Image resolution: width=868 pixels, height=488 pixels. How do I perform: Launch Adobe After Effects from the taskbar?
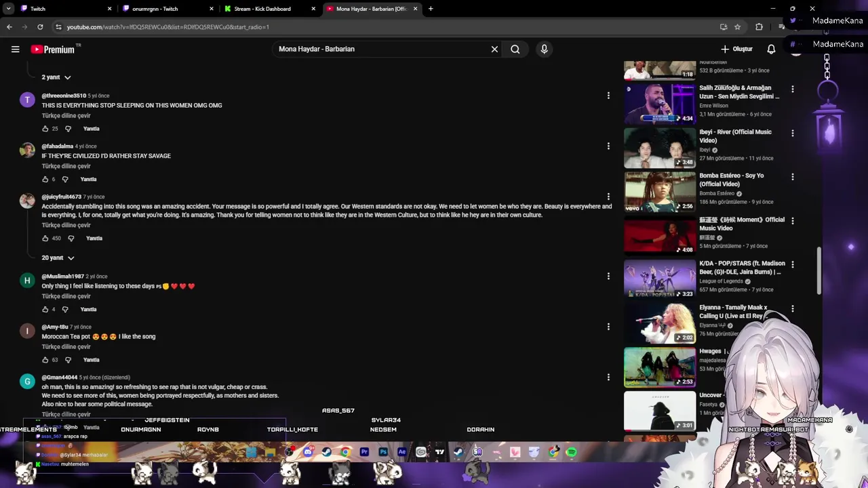[x=402, y=452]
